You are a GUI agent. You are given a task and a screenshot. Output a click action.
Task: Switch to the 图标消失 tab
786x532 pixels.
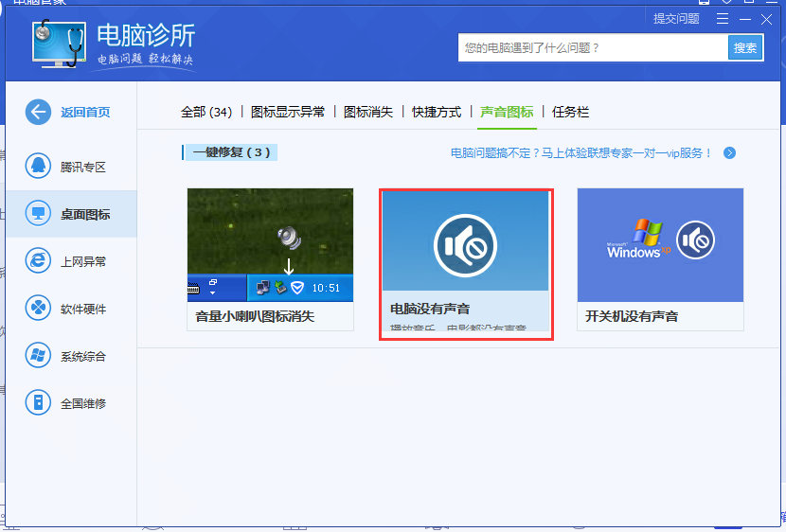tap(368, 112)
